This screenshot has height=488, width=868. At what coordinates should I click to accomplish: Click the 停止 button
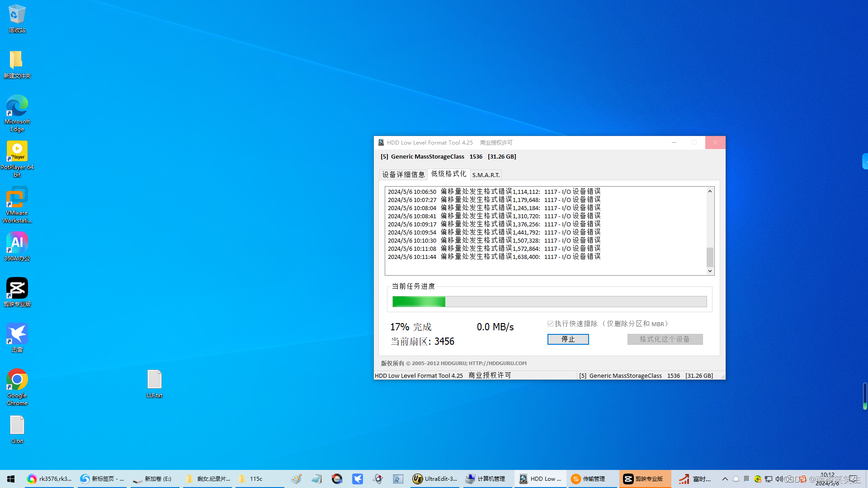pos(568,339)
